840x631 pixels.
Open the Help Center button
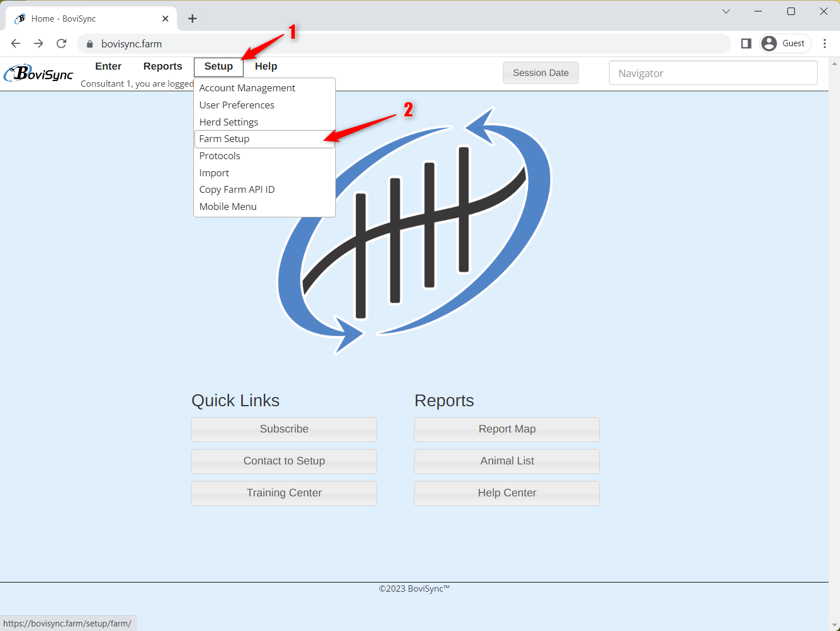click(507, 493)
